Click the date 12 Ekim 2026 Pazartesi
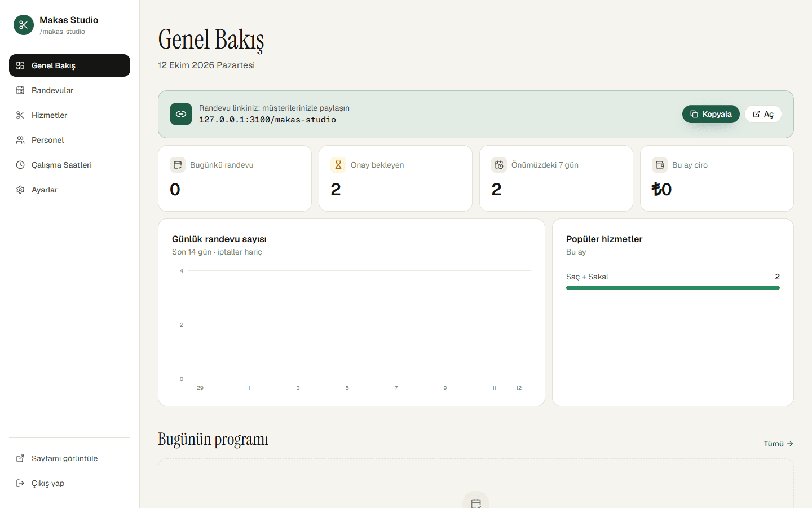 tap(206, 65)
